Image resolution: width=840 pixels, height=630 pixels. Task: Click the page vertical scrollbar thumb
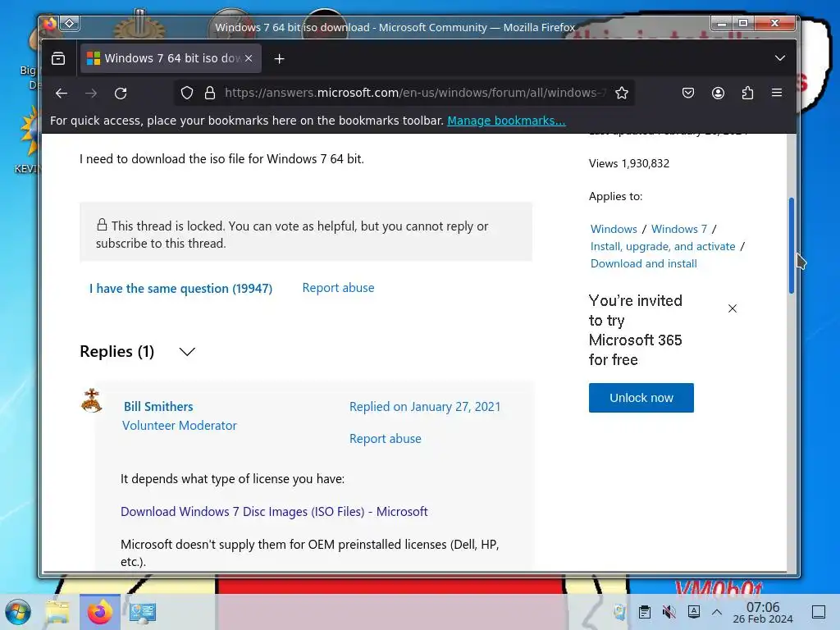[792, 245]
